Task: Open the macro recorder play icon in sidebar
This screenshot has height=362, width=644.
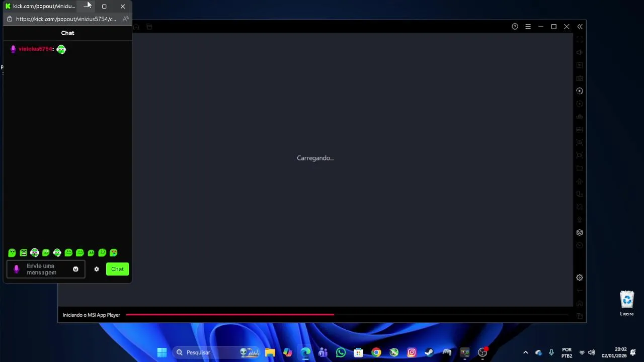Action: click(x=580, y=91)
